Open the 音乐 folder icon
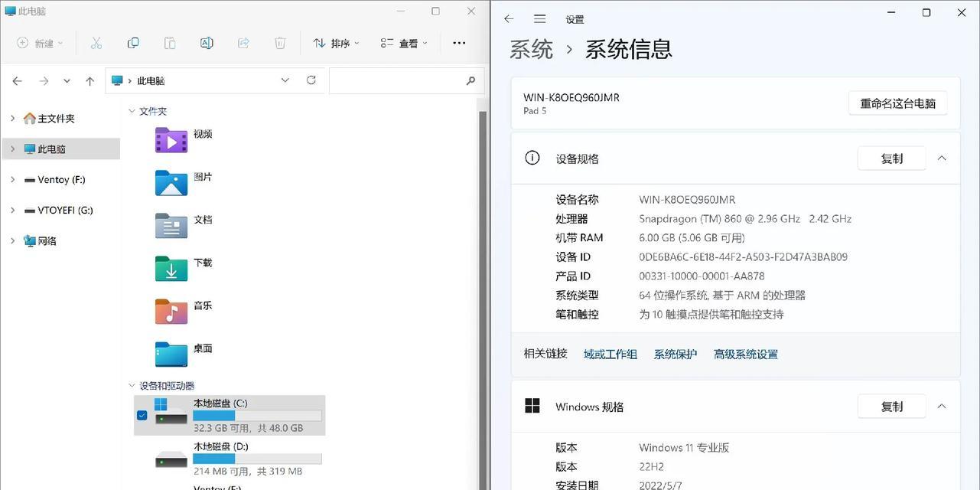980x490 pixels. click(171, 312)
